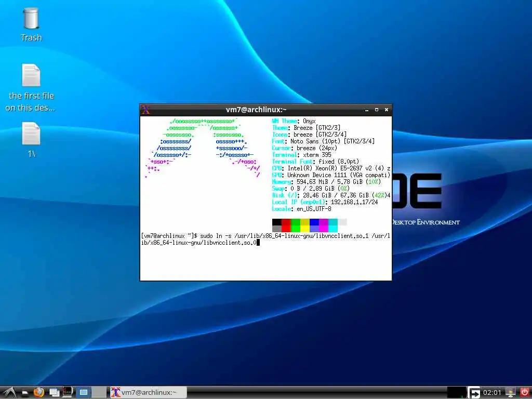
Task: Click the 'Terminal: xterm 395' line
Action: coord(302,155)
